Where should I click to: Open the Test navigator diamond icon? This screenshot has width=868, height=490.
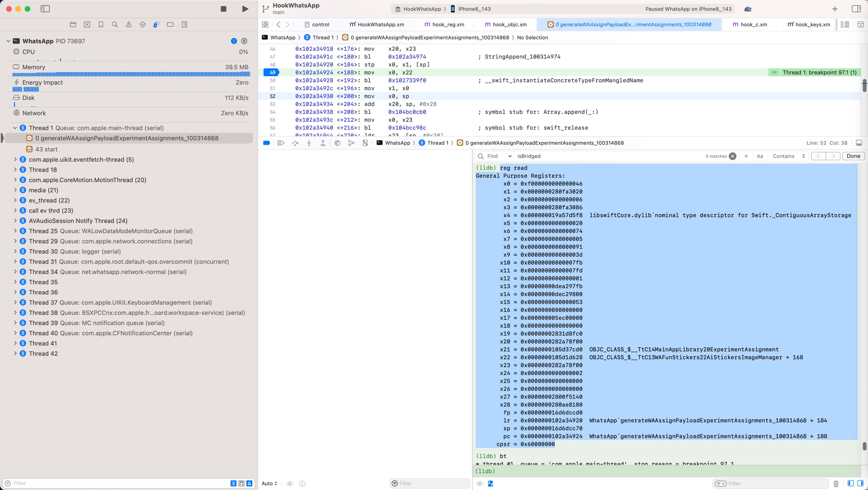[142, 25]
